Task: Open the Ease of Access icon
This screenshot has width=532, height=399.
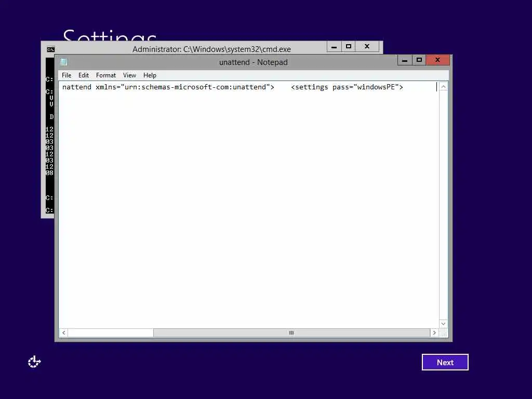Action: pyautogui.click(x=34, y=362)
